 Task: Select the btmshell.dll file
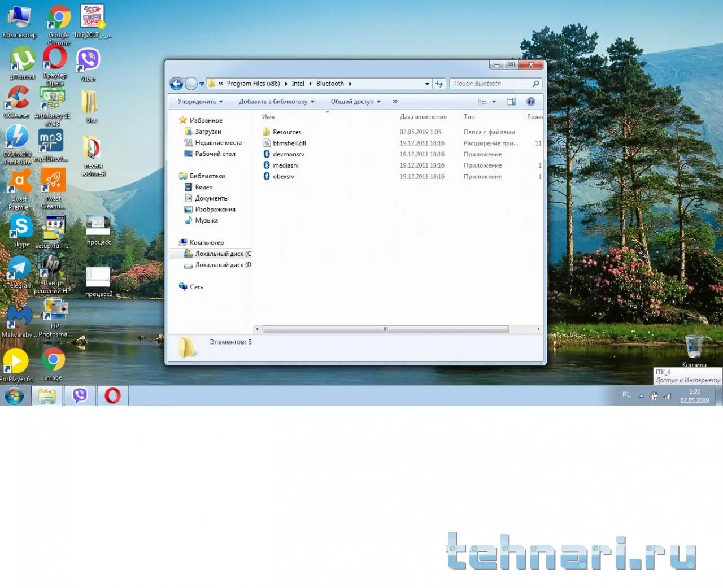coord(289,143)
